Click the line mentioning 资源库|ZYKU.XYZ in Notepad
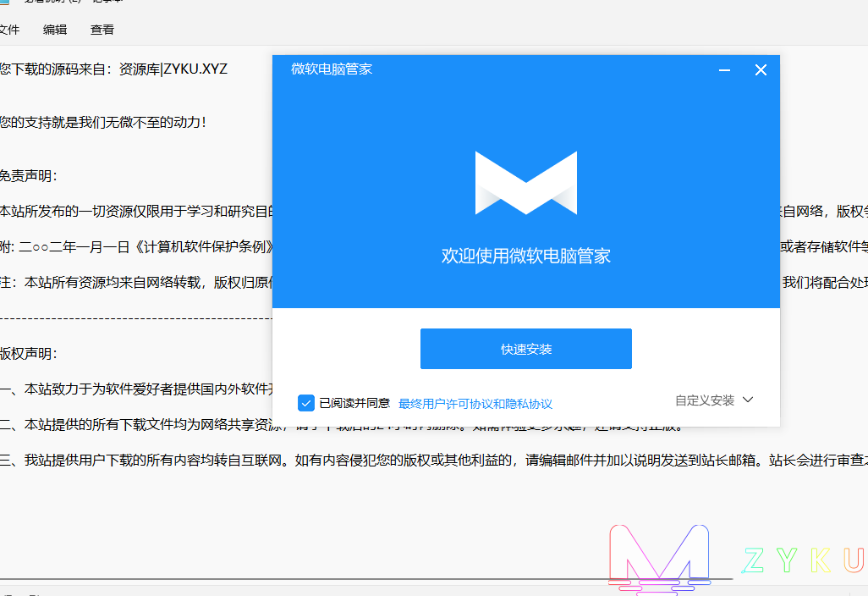868x596 pixels. click(113, 69)
